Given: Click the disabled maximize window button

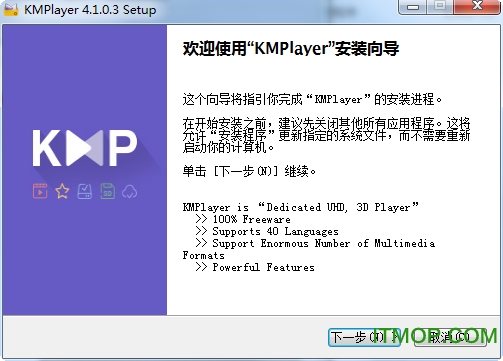Looking at the screenshot, I should tap(440, 7).
